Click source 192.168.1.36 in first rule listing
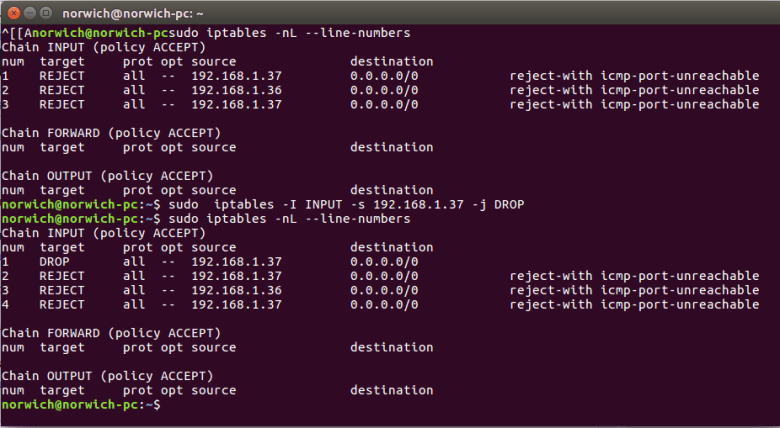The height and width of the screenshot is (428, 780). tap(236, 90)
